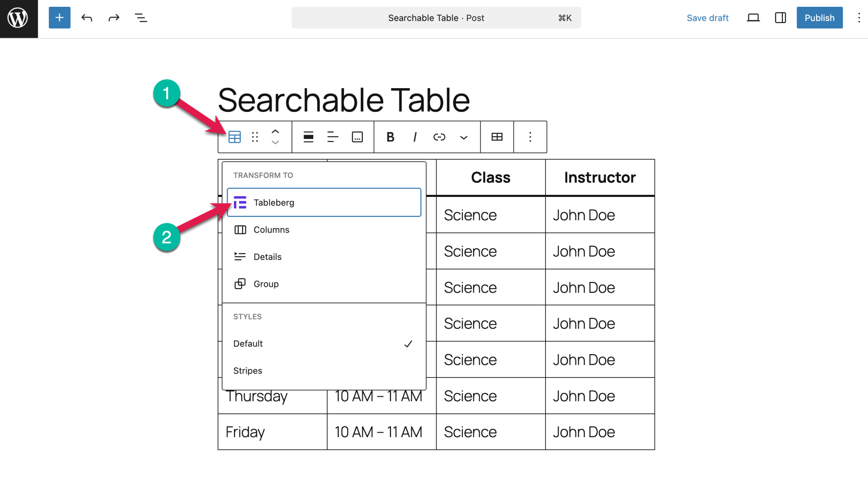The image size is (868, 488).
Task: Open more rich text options chevron
Action: tap(463, 137)
